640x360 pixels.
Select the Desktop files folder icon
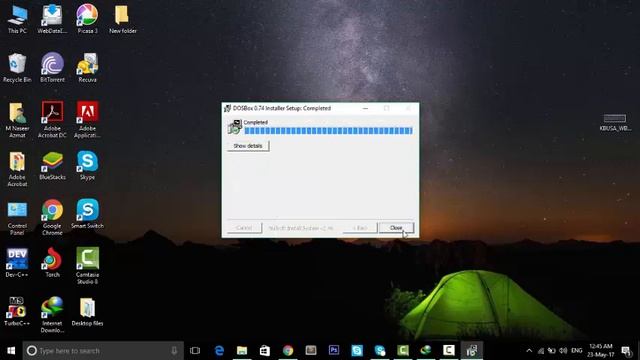pos(87,311)
